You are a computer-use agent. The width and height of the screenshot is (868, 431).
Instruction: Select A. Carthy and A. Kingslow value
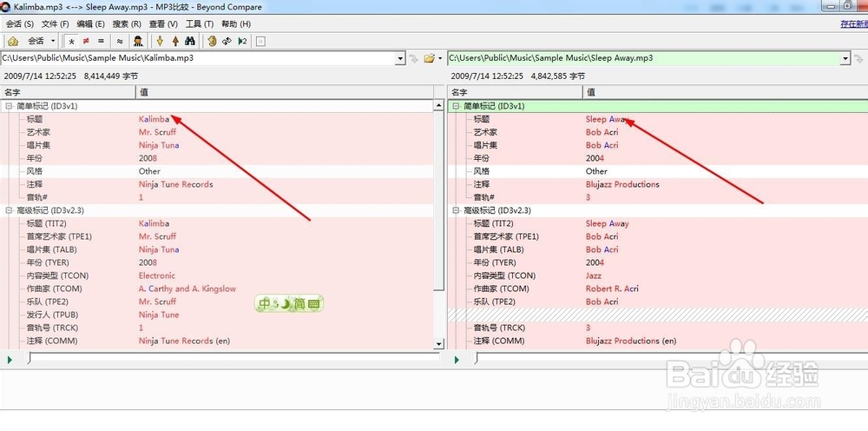point(187,288)
